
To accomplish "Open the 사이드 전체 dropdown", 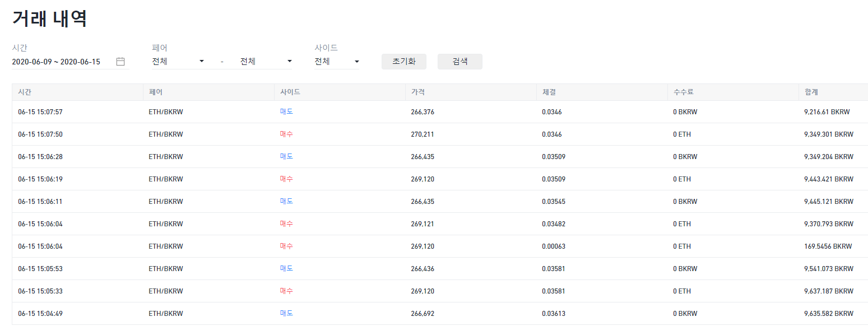I will pyautogui.click(x=337, y=62).
